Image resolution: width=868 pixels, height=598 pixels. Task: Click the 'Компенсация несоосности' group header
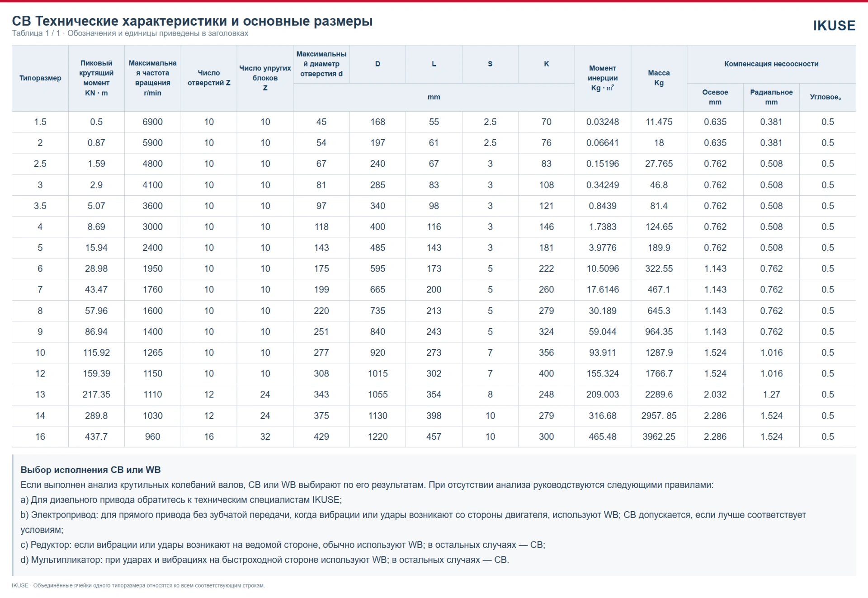771,64
